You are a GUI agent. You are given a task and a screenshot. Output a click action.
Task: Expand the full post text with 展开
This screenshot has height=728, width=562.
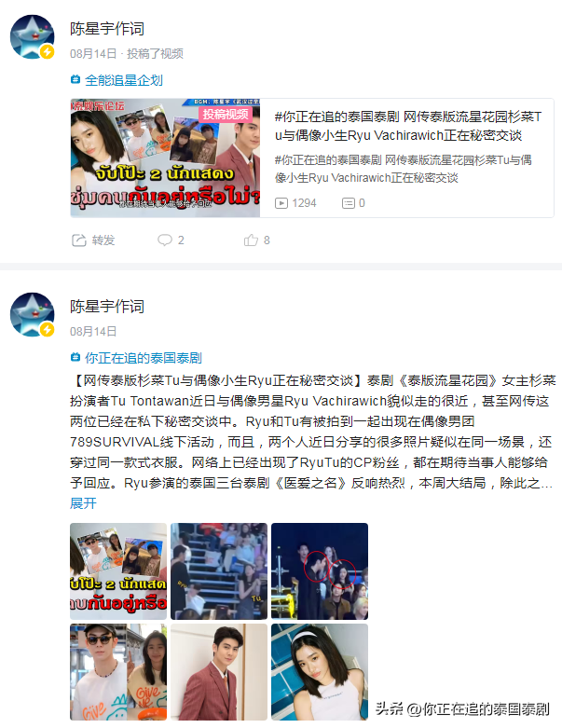tap(83, 503)
